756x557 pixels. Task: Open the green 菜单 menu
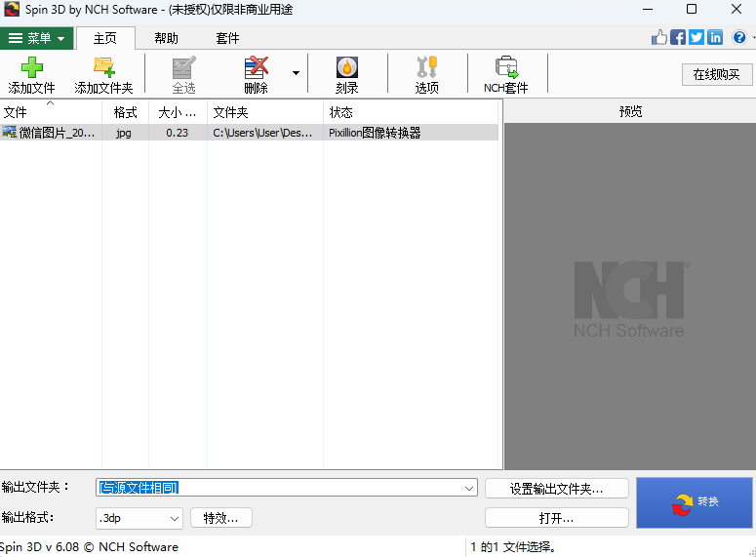click(x=37, y=38)
